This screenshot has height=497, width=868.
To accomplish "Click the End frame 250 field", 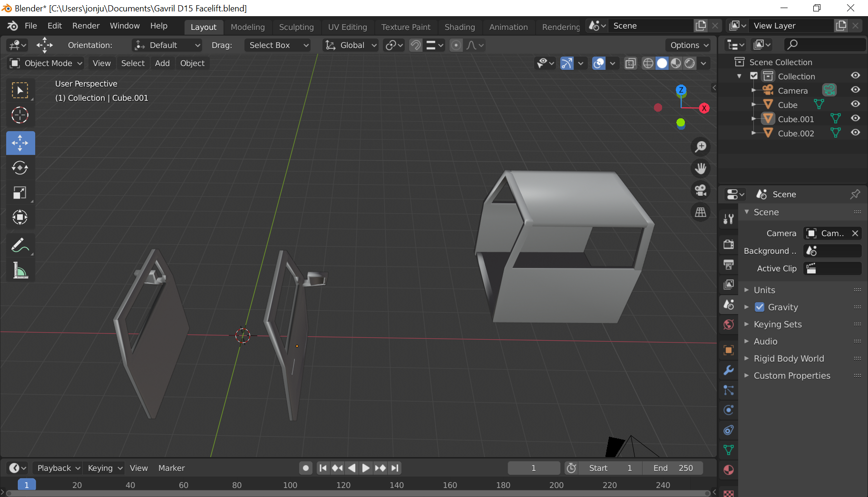I will (x=673, y=468).
